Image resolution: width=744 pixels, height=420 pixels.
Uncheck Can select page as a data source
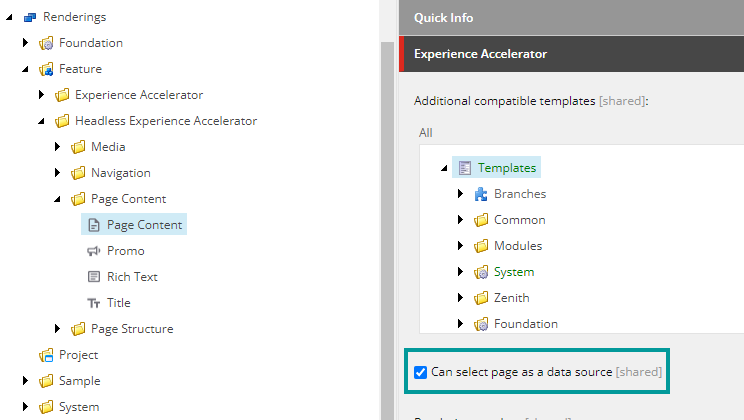420,372
